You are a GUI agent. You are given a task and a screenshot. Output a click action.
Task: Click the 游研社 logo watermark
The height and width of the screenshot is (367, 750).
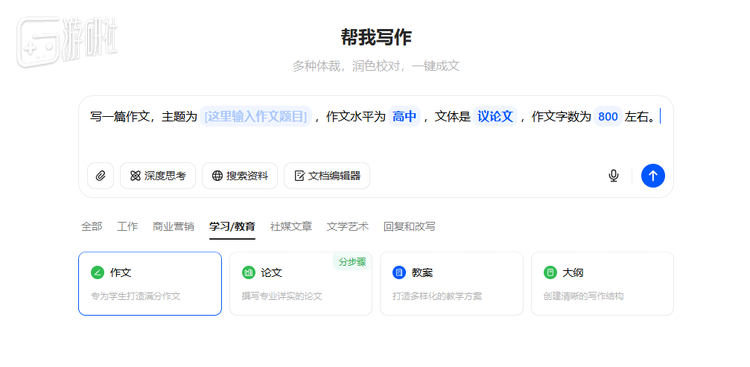tap(67, 42)
